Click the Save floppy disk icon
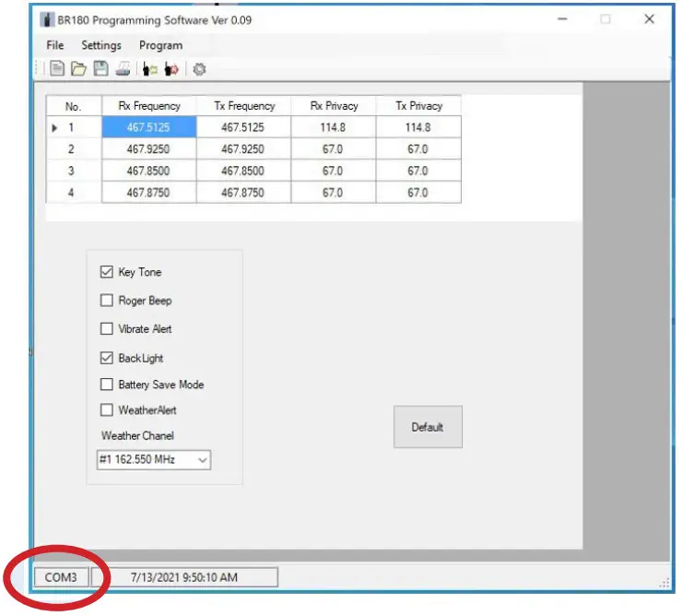 tap(100, 69)
